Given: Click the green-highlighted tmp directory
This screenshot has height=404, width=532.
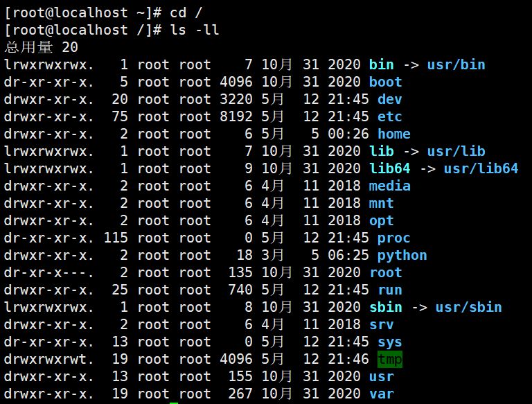Looking at the screenshot, I should tap(389, 360).
